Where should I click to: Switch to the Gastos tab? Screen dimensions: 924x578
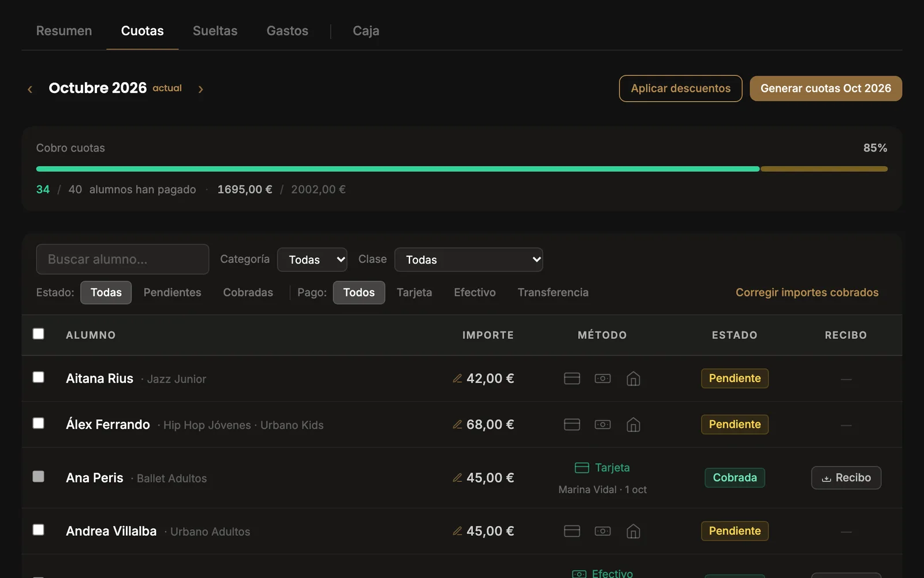point(287,31)
